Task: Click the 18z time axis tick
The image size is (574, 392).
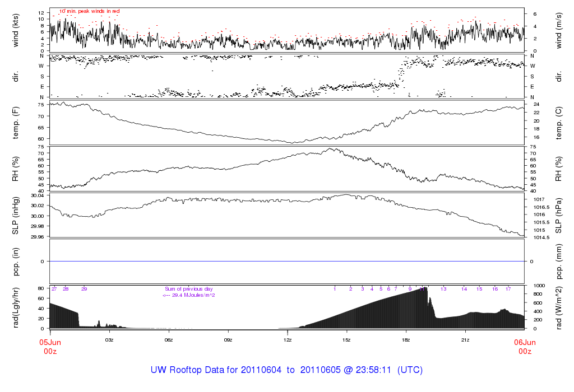Action: pyautogui.click(x=406, y=339)
